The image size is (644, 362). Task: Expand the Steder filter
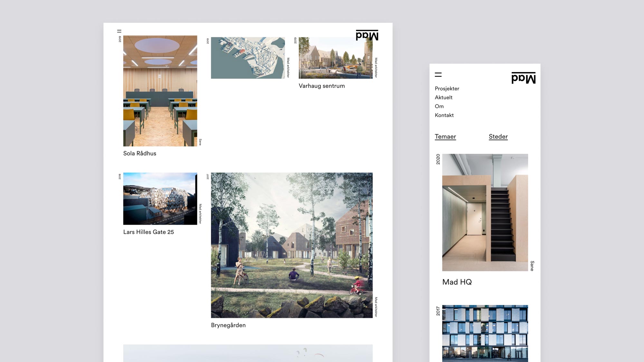[498, 136]
